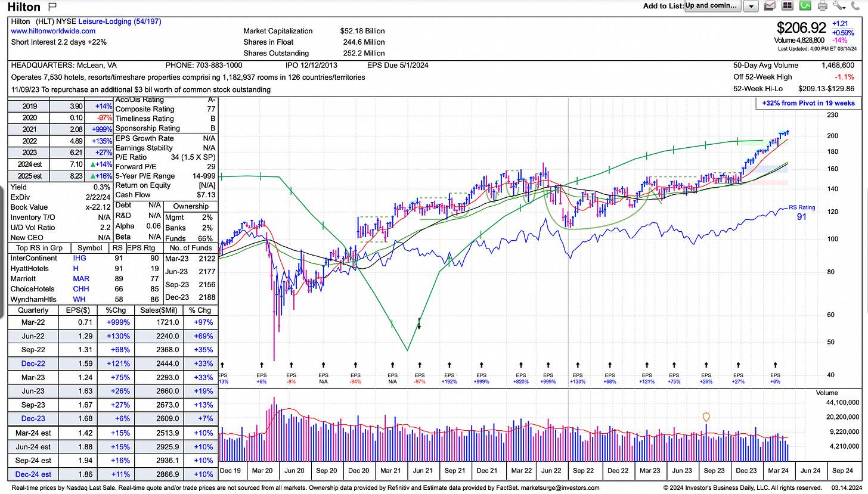Click the EPS +192% marker on chart
868x494 pixels.
pyautogui.click(x=449, y=378)
